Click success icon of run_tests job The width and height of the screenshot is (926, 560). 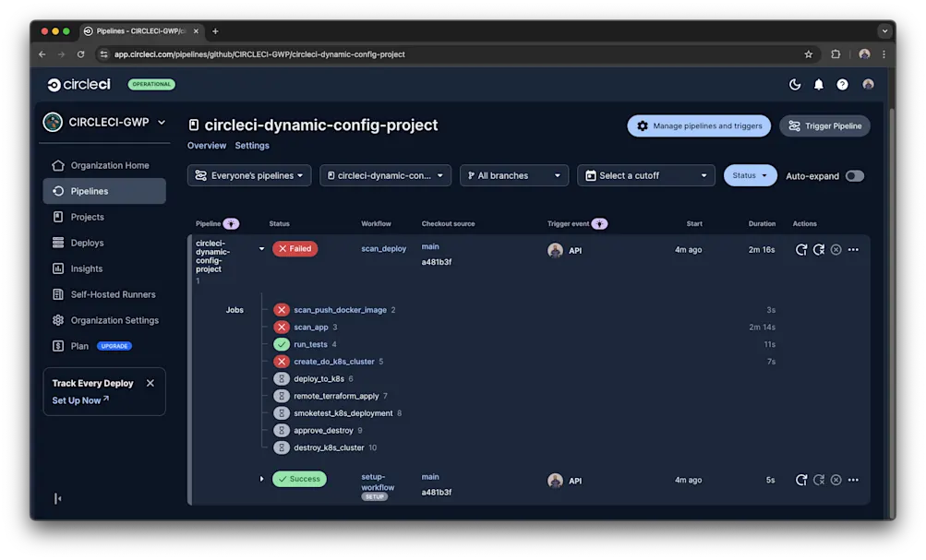(x=281, y=344)
